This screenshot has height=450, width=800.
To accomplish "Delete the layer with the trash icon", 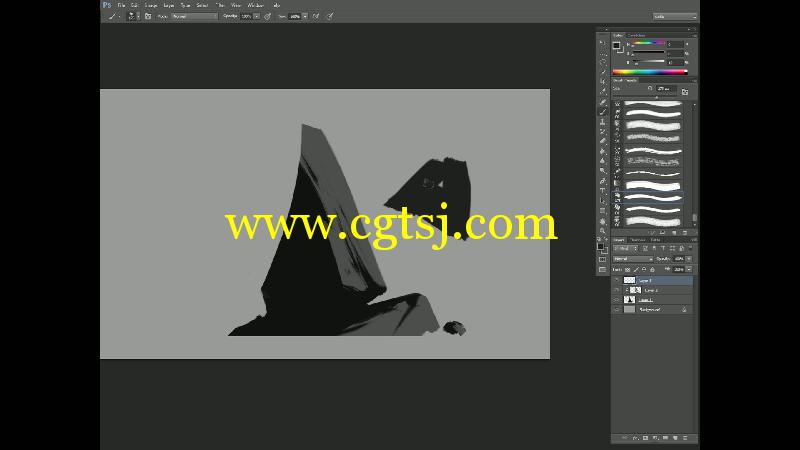I will click(685, 438).
